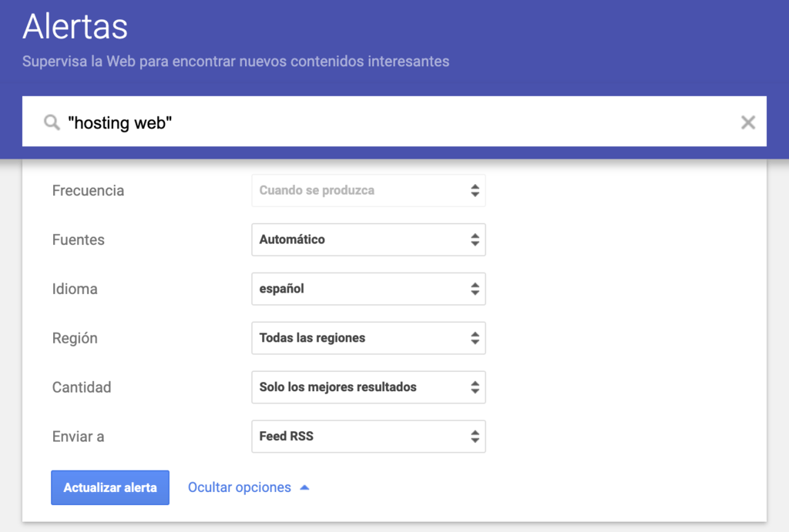This screenshot has height=532, width=789.
Task: Open the Idioma dropdown showing español
Action: (x=368, y=289)
